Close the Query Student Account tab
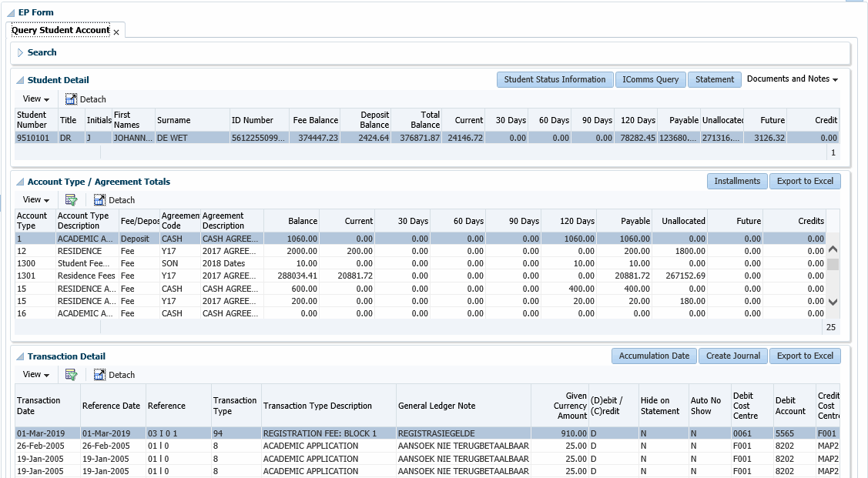This screenshot has width=868, height=478. (x=116, y=32)
